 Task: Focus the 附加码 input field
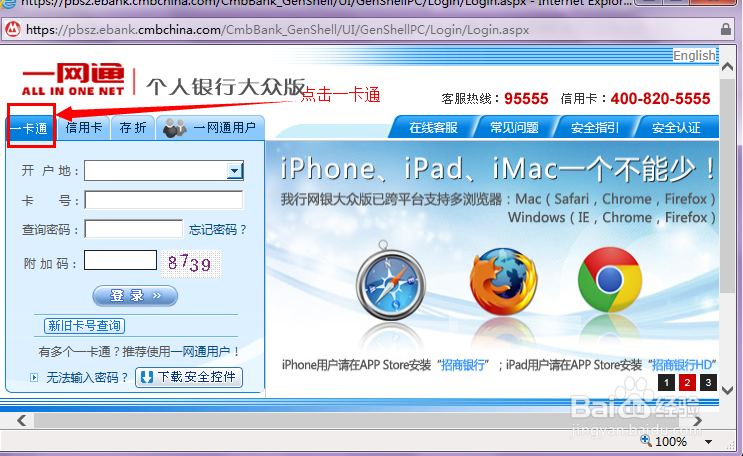click(120, 260)
